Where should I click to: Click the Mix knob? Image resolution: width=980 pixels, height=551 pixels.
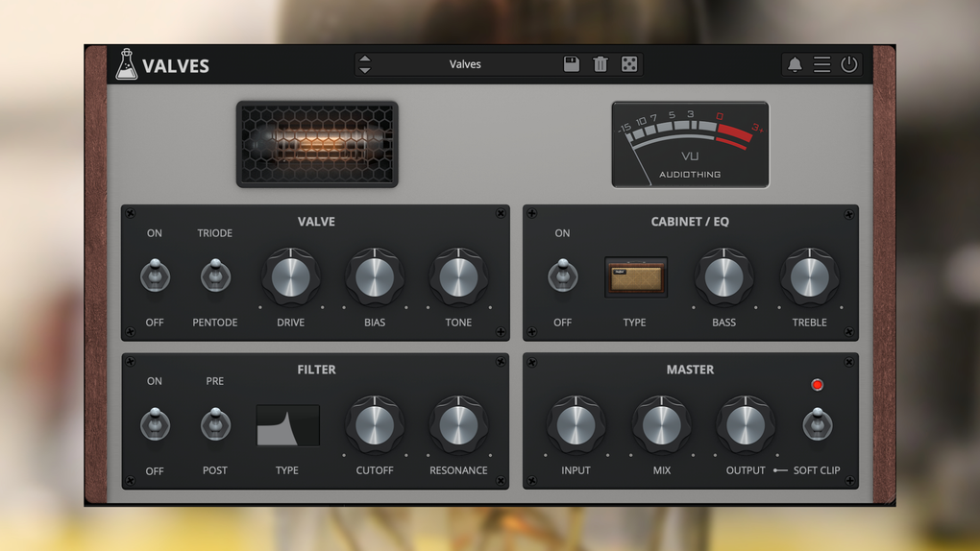pos(661,425)
